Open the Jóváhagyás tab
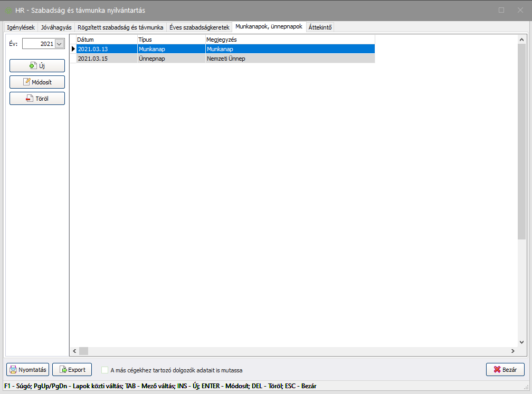 (x=56, y=27)
